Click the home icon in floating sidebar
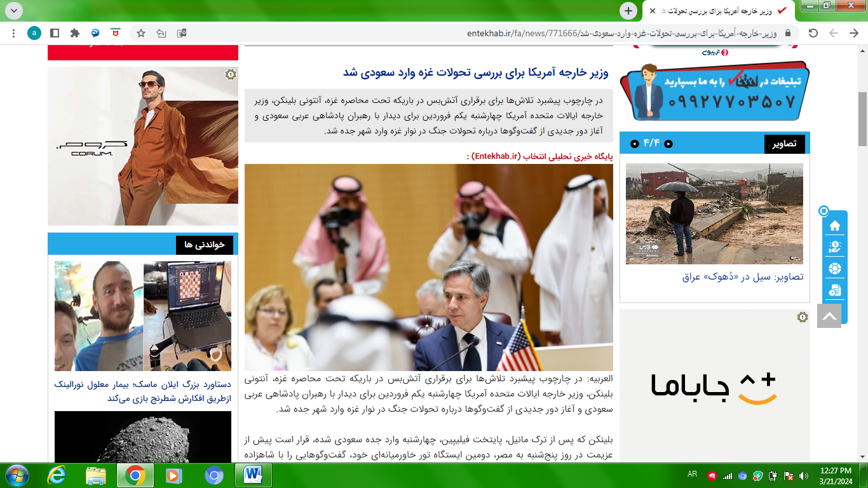Image resolution: width=868 pixels, height=488 pixels. click(835, 226)
